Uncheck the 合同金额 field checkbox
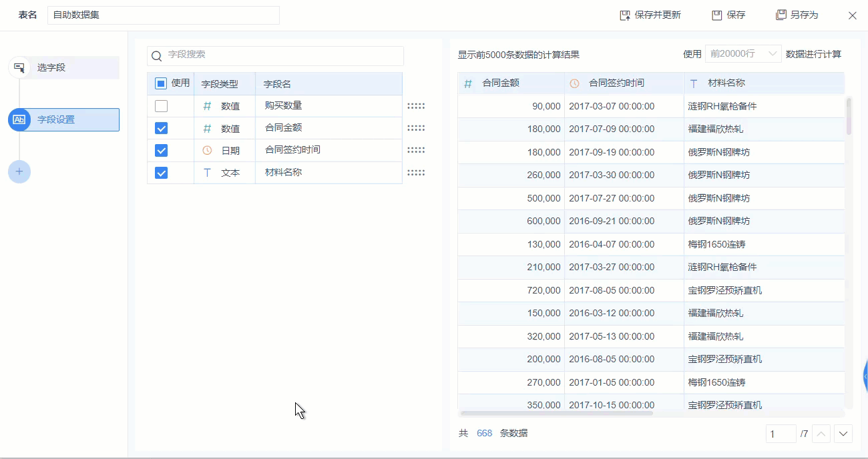This screenshot has height=459, width=868. (161, 128)
